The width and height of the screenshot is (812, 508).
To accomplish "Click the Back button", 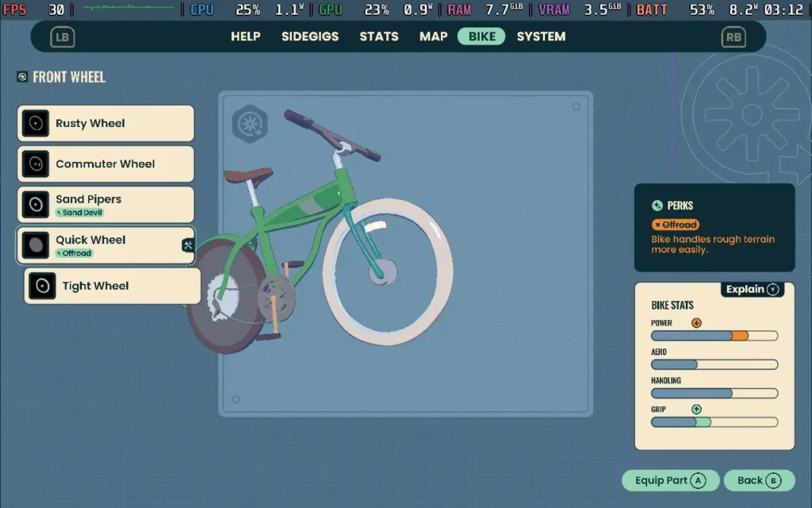I will [759, 480].
